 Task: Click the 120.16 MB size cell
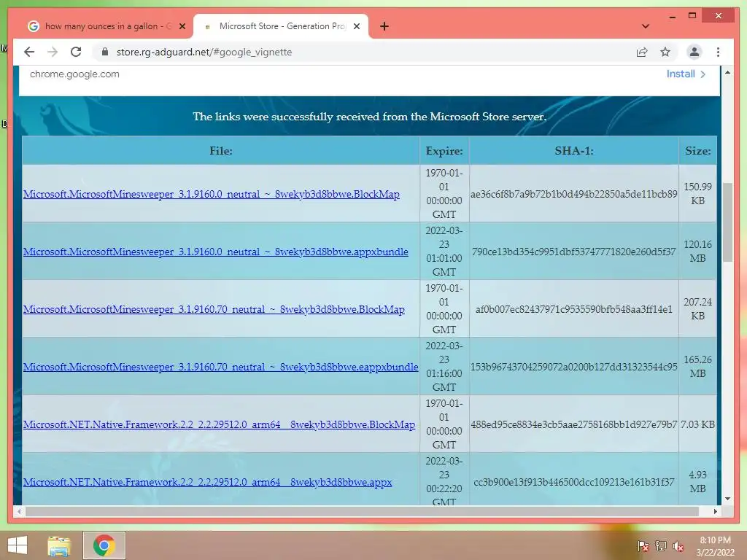tap(697, 251)
